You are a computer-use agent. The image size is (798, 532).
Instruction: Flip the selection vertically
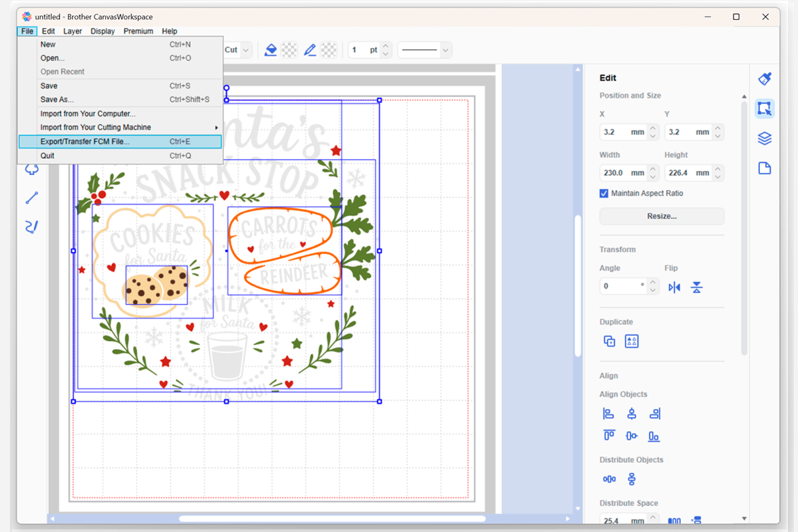(x=696, y=287)
